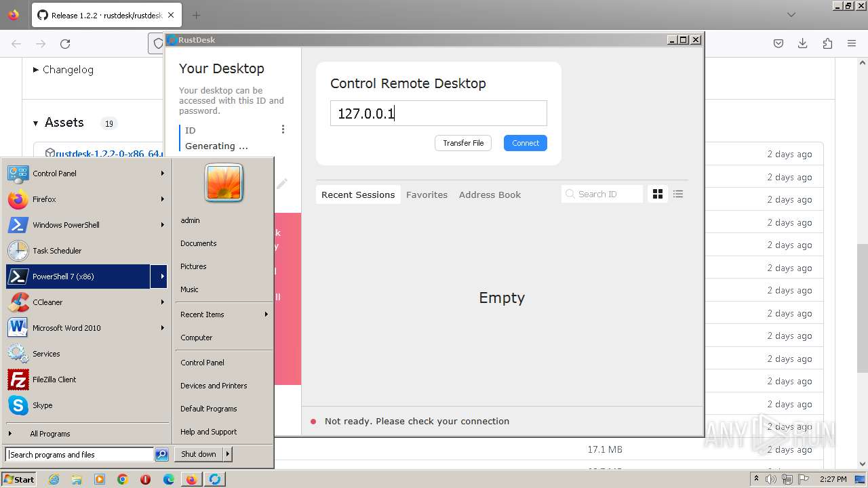The height and width of the screenshot is (488, 868).
Task: Open Default Programs from the Start menu
Action: pos(224,409)
